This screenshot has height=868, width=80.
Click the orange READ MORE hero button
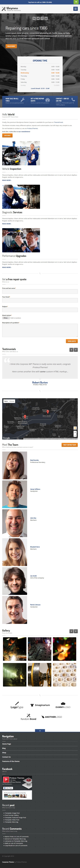(11, 46)
